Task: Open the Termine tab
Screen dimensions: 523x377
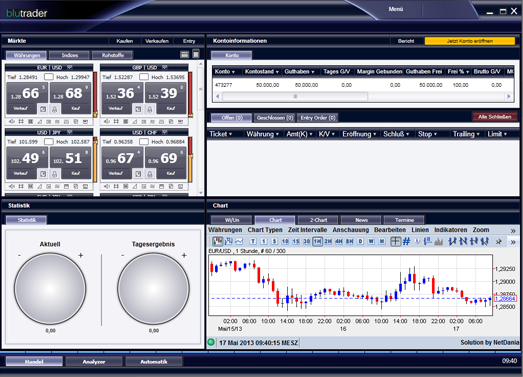Action: pyautogui.click(x=404, y=220)
